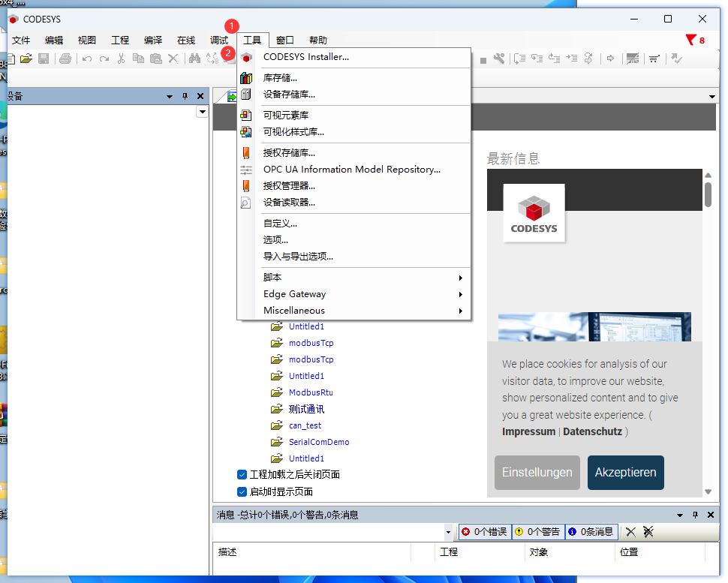The height and width of the screenshot is (583, 728).
Task: Click the Redo arrow icon
Action: pyautogui.click(x=104, y=59)
